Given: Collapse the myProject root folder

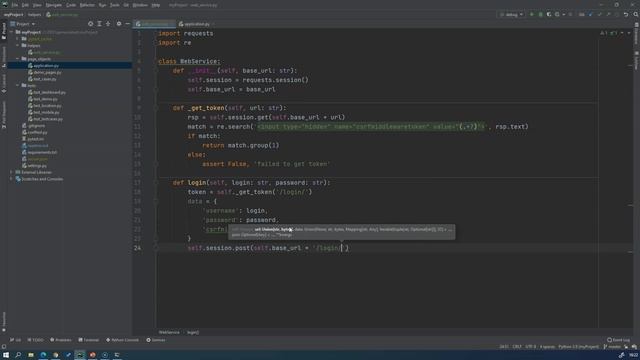Looking at the screenshot, I should pos(11,32).
